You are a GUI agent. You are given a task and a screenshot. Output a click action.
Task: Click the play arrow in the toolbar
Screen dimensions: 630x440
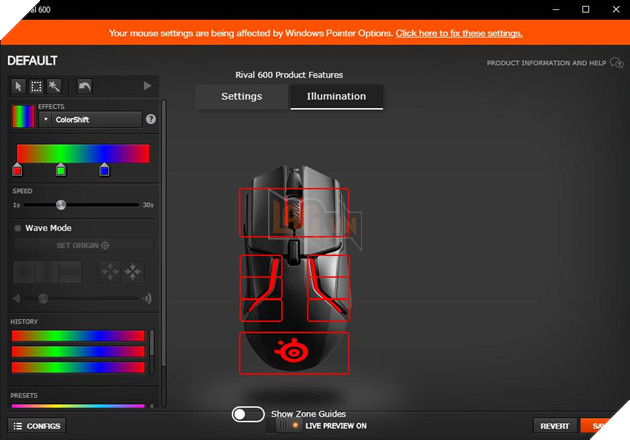147,86
